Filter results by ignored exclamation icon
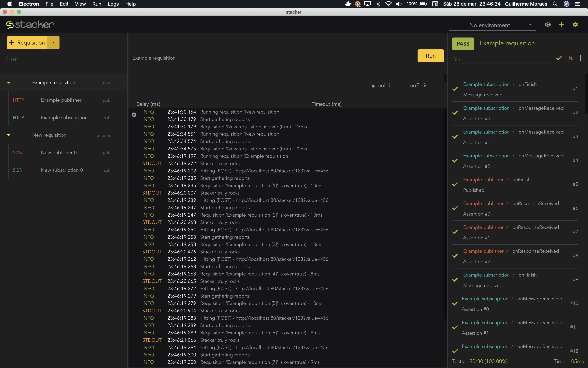Viewport: 588px width, 368px height. coord(580,58)
